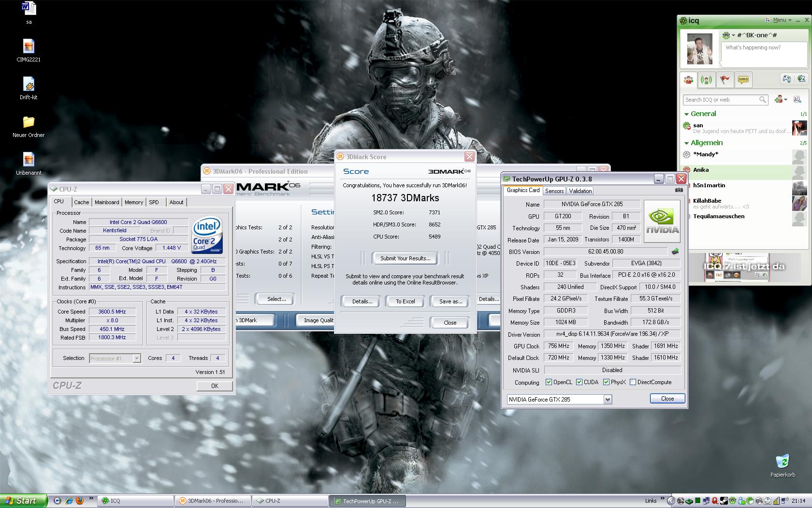Expand hidden system tray icons

(671, 501)
